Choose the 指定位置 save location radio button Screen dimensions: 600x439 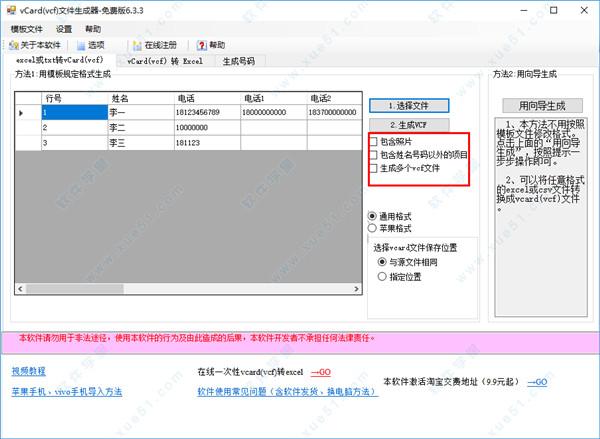tap(381, 275)
